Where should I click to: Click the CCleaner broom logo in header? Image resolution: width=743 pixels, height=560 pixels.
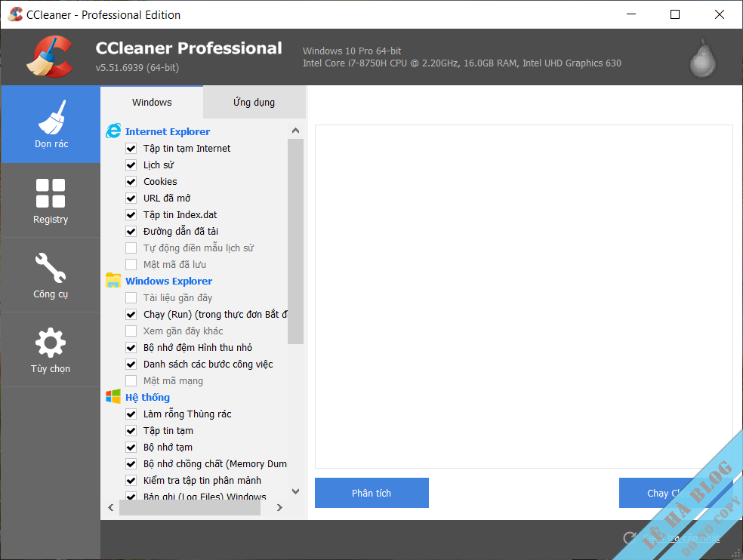50,57
